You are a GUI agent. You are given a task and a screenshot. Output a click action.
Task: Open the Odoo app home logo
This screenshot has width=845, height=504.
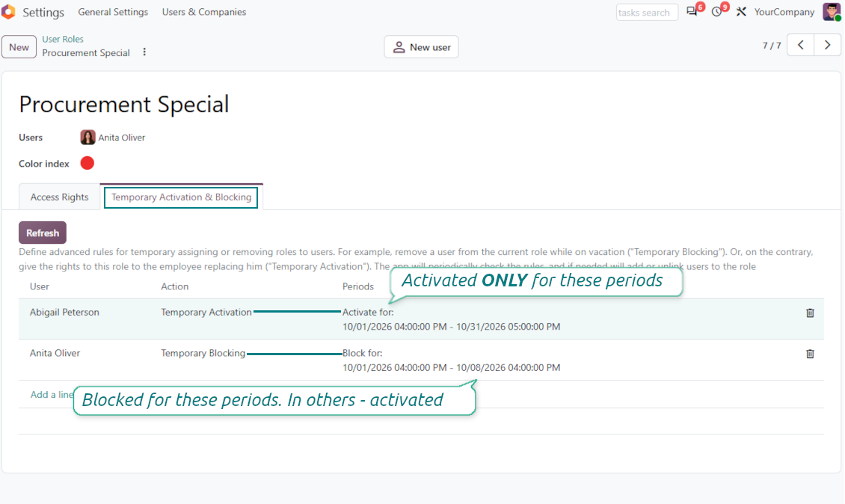point(8,11)
